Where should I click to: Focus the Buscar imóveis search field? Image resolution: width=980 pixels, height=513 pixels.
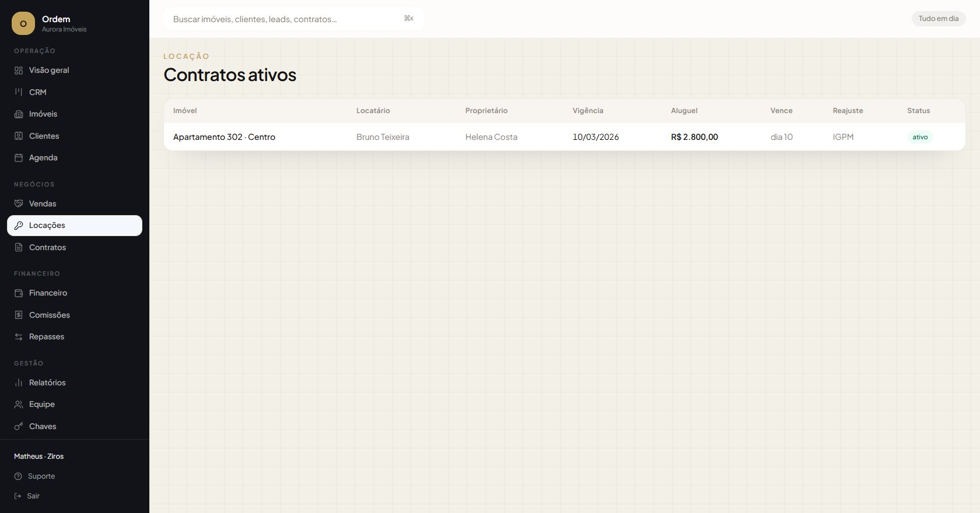point(294,19)
